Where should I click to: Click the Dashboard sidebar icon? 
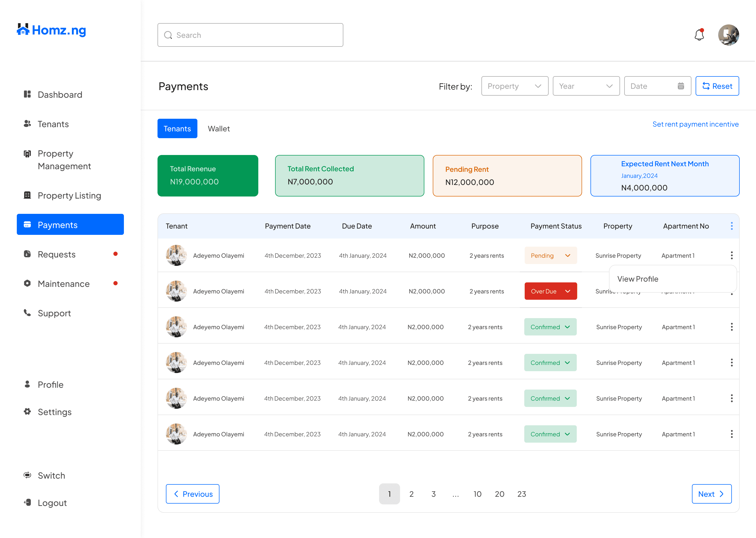(27, 94)
